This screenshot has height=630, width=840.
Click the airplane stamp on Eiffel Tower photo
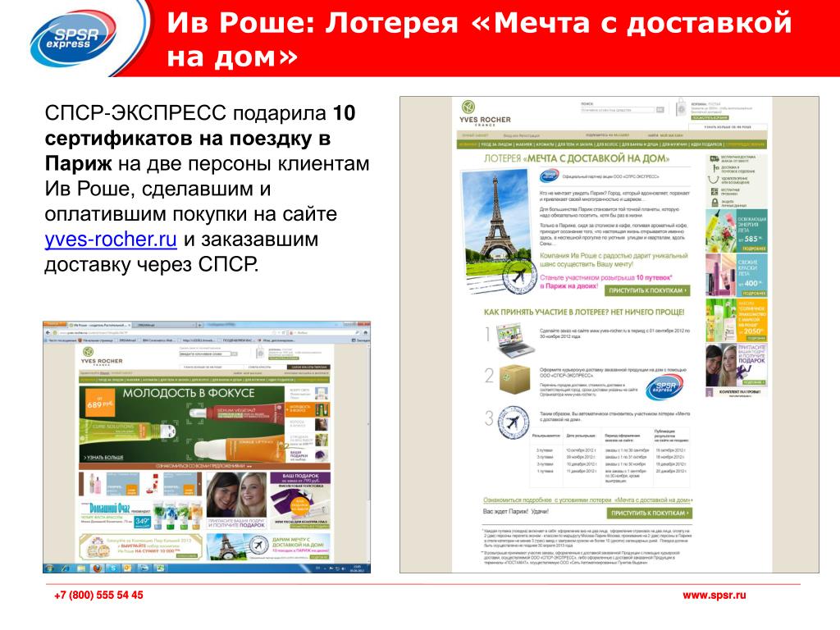[518, 276]
